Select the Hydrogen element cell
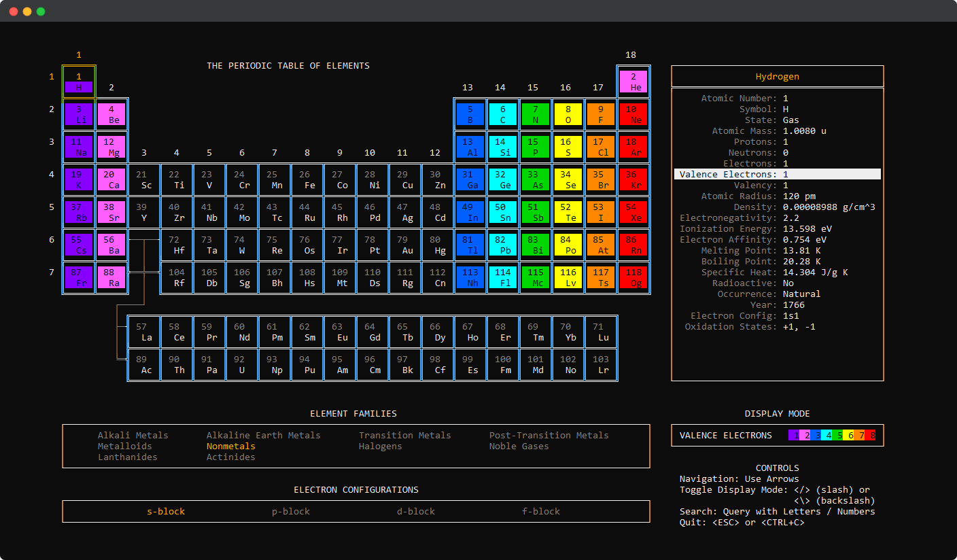 pyautogui.click(x=79, y=82)
